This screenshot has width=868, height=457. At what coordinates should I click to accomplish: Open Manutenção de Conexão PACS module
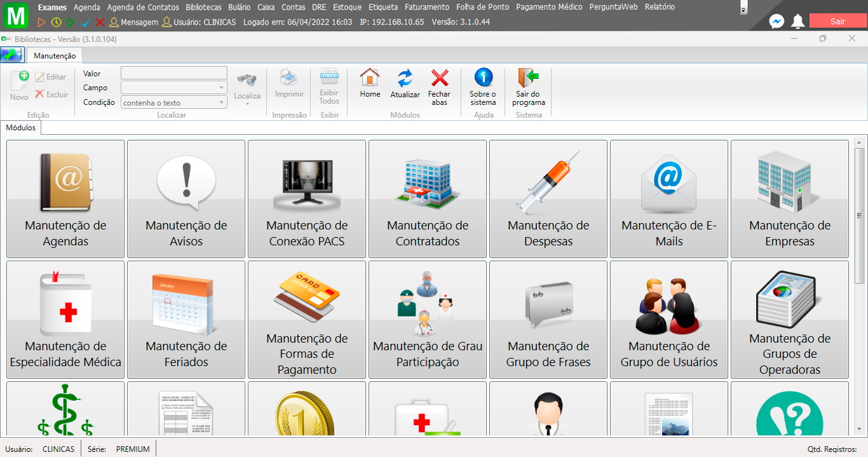click(x=306, y=199)
